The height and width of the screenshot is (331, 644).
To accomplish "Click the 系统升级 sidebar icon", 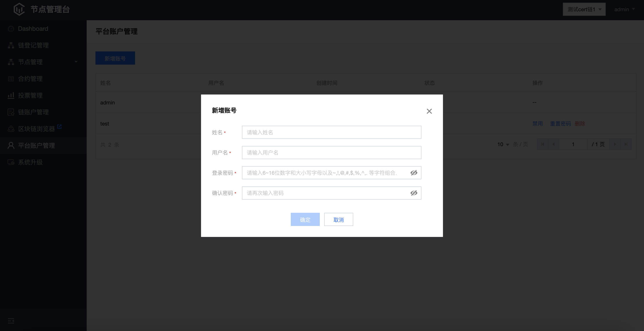I will pos(11,162).
